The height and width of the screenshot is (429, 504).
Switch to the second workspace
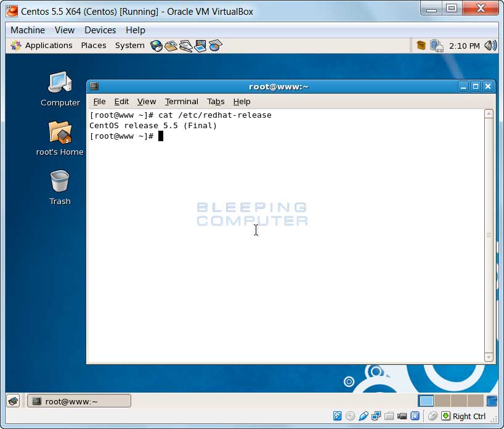click(x=442, y=401)
